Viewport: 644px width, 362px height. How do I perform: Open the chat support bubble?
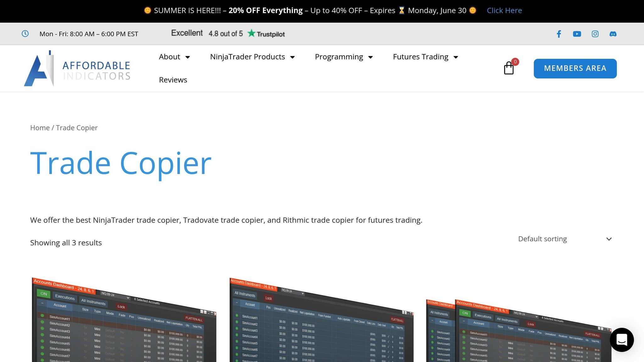[x=622, y=340]
